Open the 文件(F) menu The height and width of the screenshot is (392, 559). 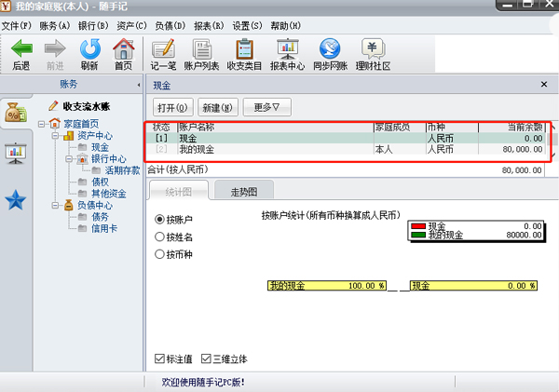click(x=17, y=26)
